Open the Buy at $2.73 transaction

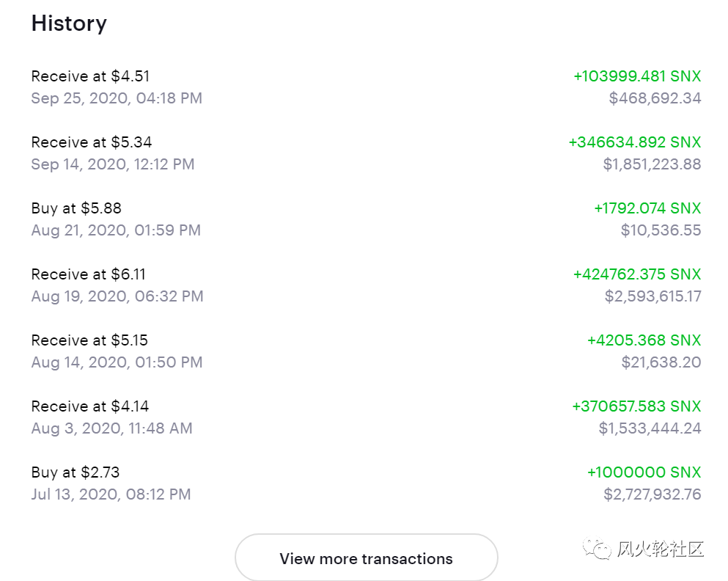click(x=366, y=483)
